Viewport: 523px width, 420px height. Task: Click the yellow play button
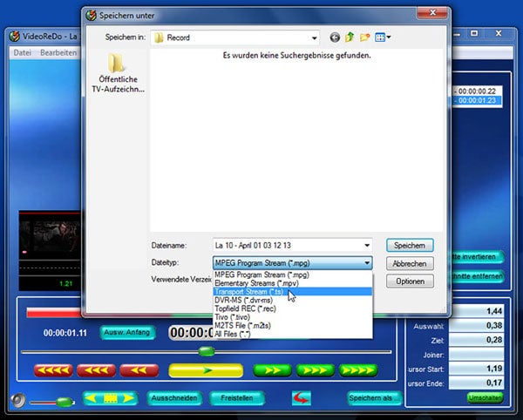[x=206, y=370]
